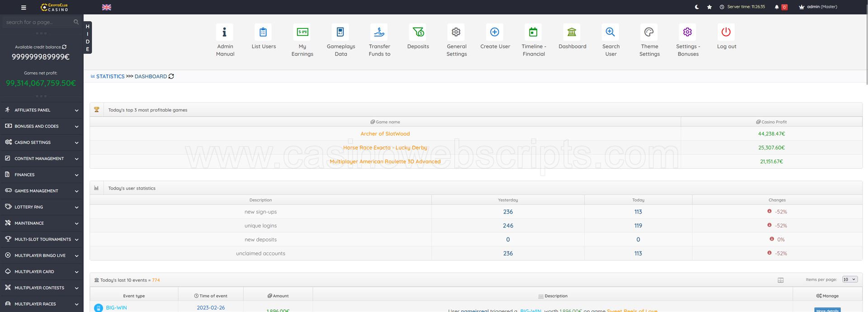The image size is (868, 312).
Task: Click the Log out power icon
Action: click(726, 32)
